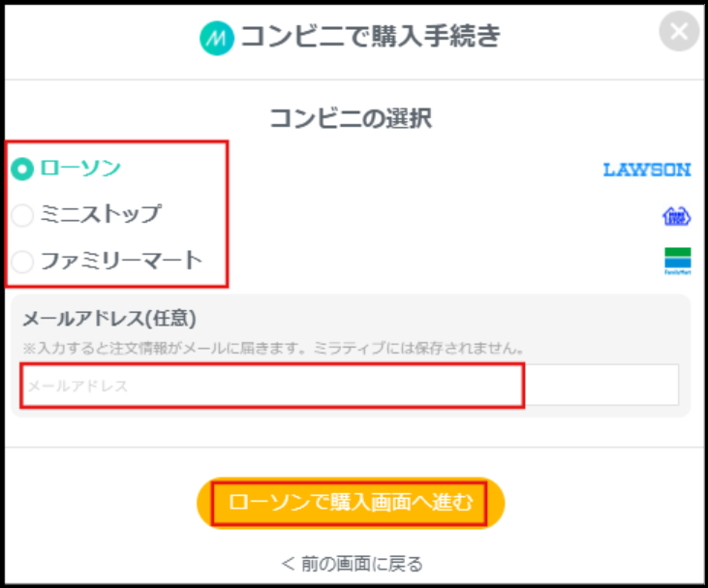Select the ローソン radio button circle
Image resolution: width=708 pixels, height=588 pixels.
pyautogui.click(x=22, y=169)
